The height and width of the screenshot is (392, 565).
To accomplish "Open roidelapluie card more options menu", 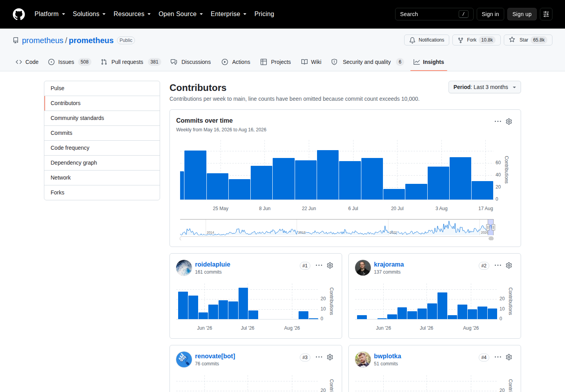I will [319, 265].
